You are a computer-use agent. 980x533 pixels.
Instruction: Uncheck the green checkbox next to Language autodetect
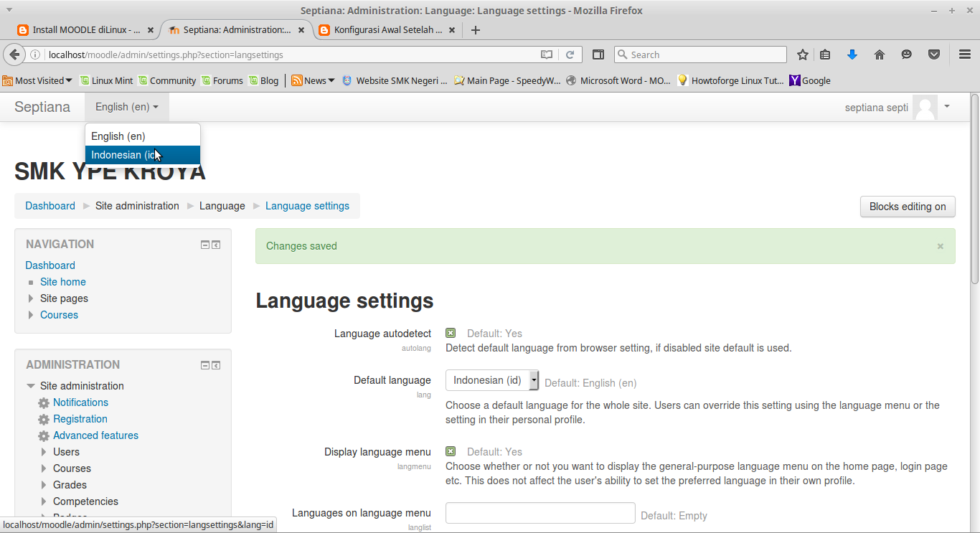451,332
